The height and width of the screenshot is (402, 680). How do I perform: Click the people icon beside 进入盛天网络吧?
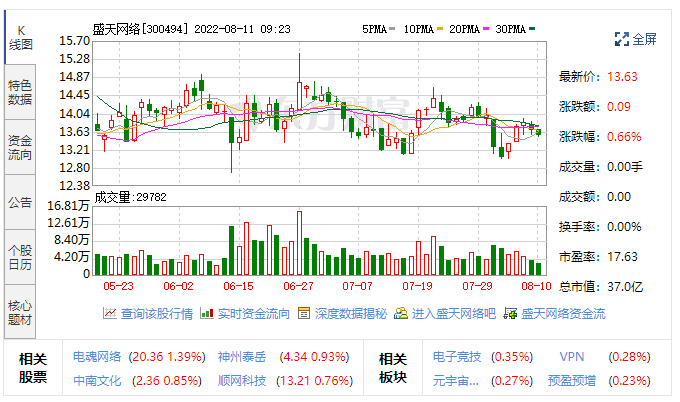401,313
